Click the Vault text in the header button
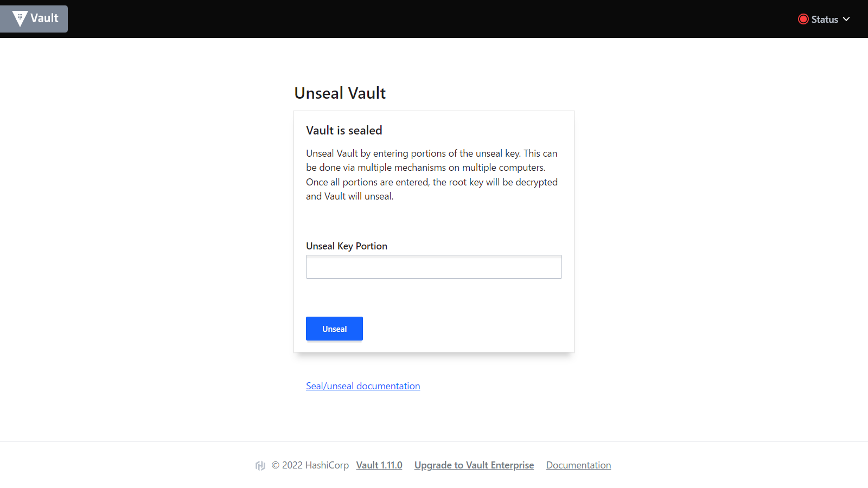 coord(44,18)
